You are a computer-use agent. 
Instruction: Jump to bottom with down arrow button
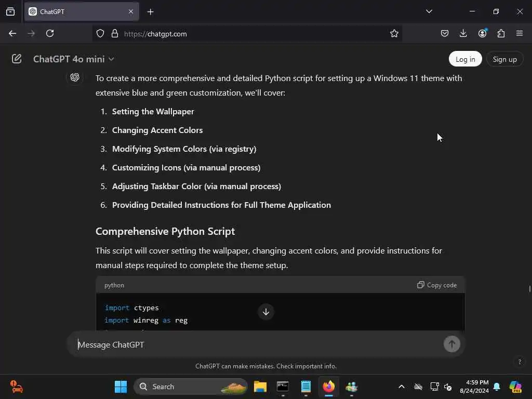[266, 312]
